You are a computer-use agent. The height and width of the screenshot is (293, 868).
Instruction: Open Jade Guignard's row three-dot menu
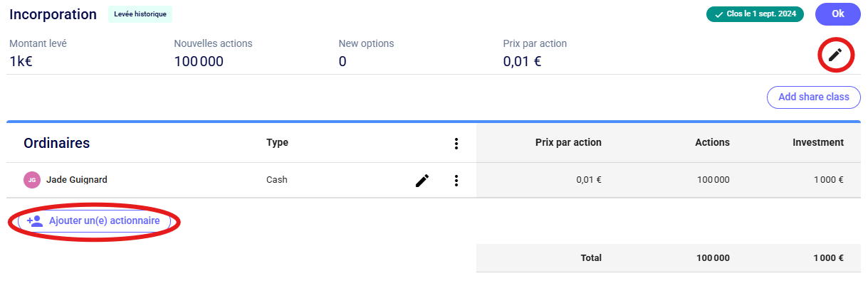pos(456,181)
